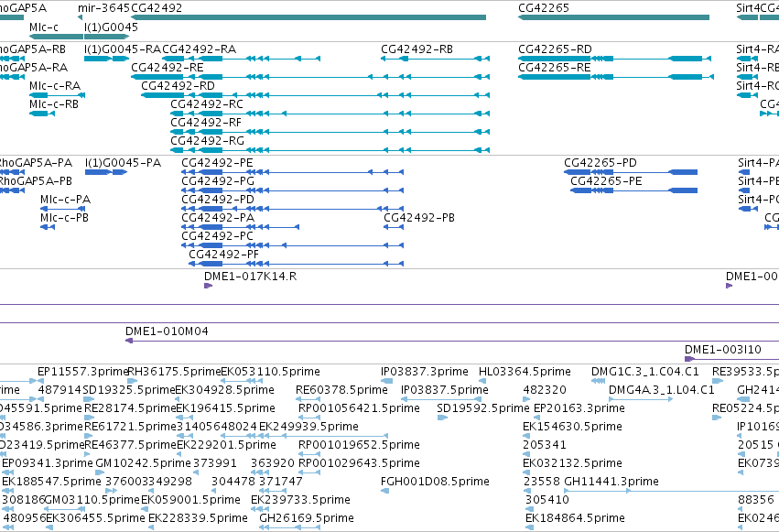Click the DMG1C.3_1.C04.C1 feature label
The image size is (779, 532).
pos(644,372)
